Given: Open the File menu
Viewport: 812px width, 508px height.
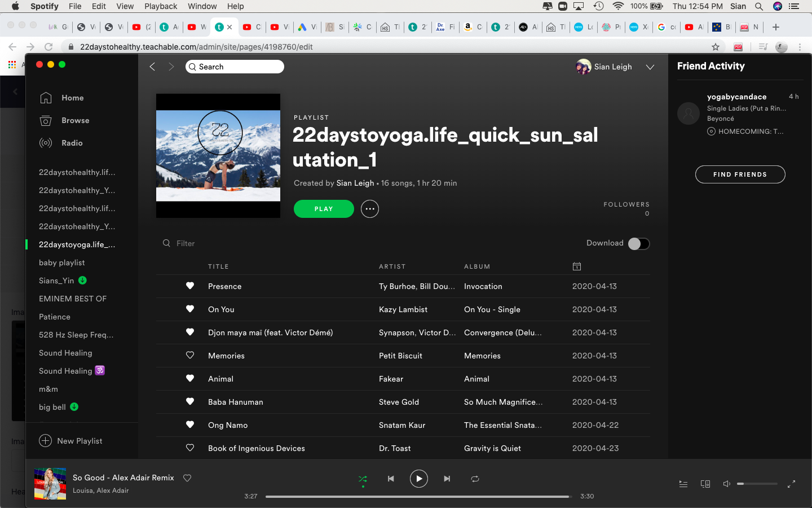Looking at the screenshot, I should 75,6.
